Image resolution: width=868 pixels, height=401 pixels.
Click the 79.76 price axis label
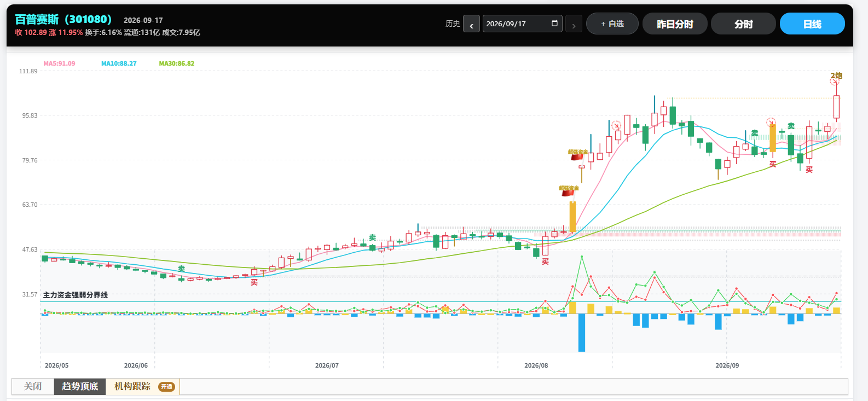point(30,160)
